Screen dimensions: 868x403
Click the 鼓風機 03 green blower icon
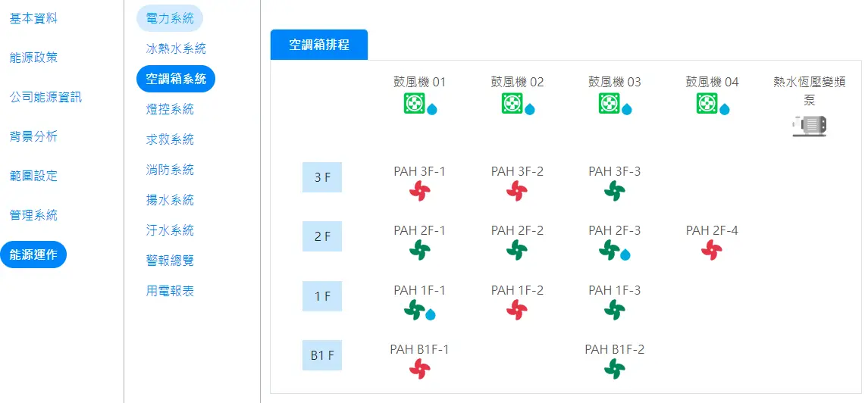[609, 103]
